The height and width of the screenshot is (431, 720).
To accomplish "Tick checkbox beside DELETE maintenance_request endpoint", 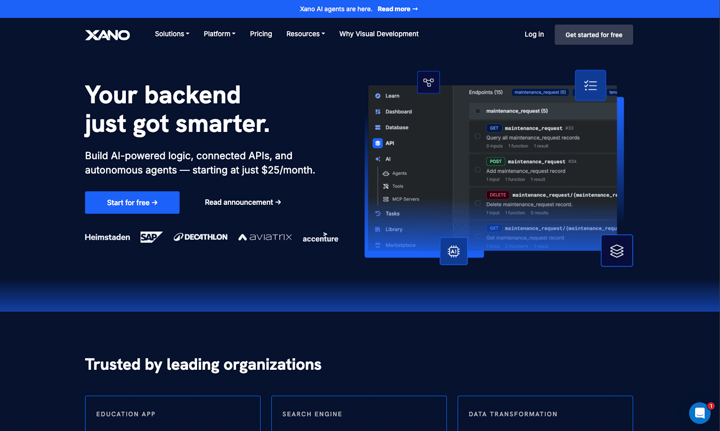I will [x=478, y=203].
